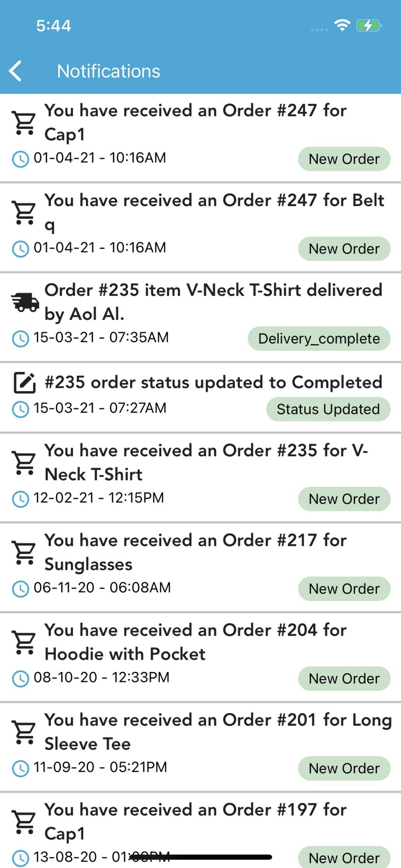Image resolution: width=401 pixels, height=868 pixels.
Task: Click the cart icon for the Sunglasses order
Action: 24,553
